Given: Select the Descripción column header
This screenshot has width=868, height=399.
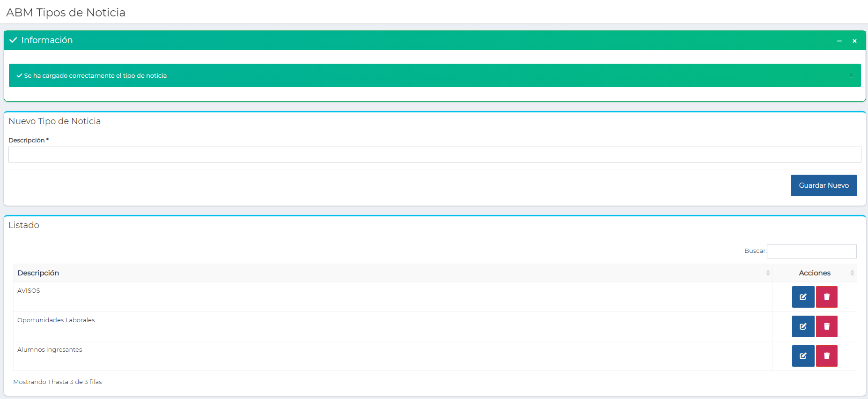Looking at the screenshot, I should point(38,273).
